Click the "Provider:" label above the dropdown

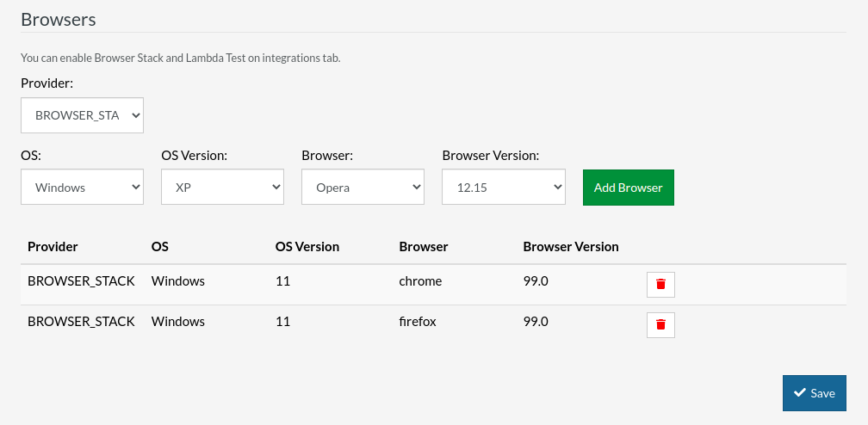point(47,83)
